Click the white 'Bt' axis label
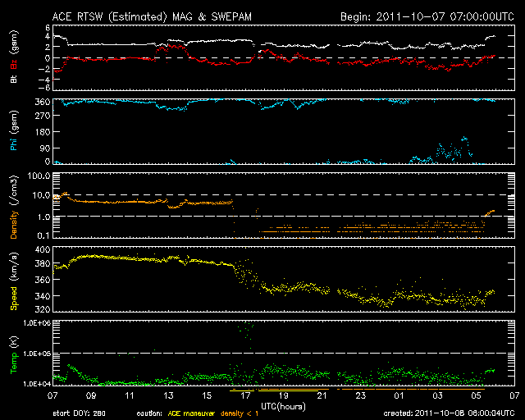The height and width of the screenshot is (420, 525). click(x=14, y=79)
